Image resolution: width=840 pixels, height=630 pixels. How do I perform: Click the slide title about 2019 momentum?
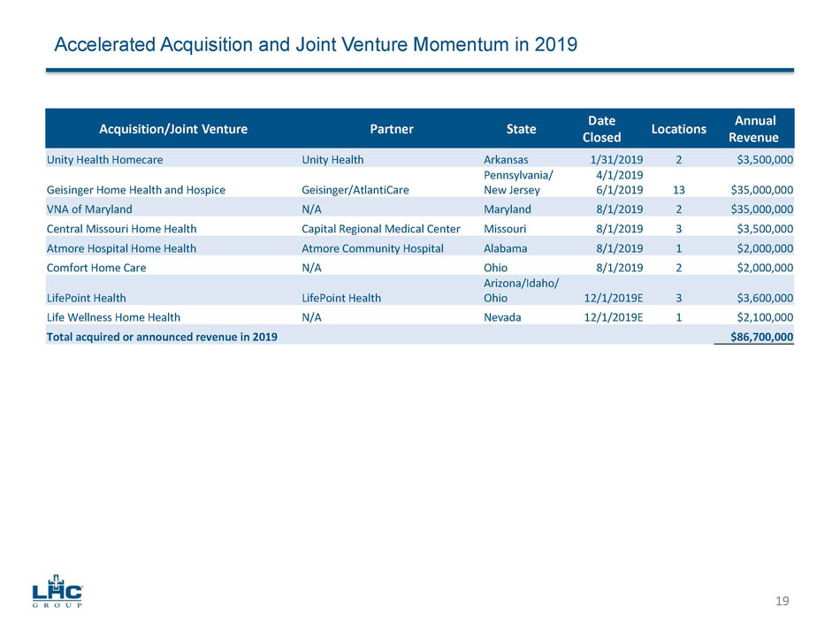tap(316, 44)
